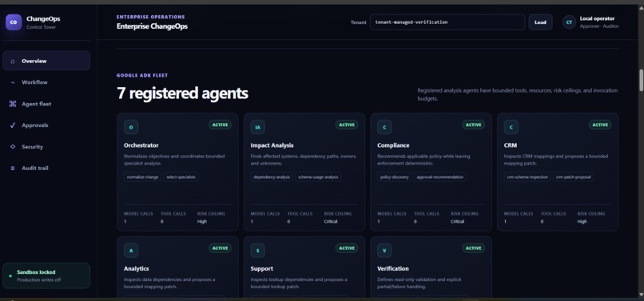
Task: Click the select-specialists tag
Action: pyautogui.click(x=181, y=177)
